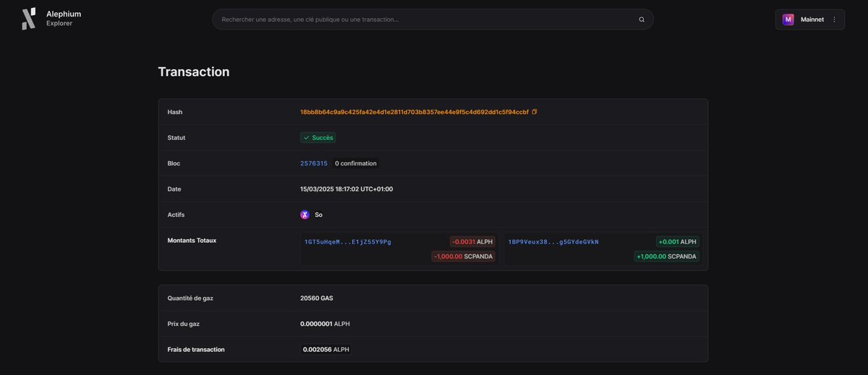868x375 pixels.
Task: Click the transaction hash text
Action: click(414, 112)
